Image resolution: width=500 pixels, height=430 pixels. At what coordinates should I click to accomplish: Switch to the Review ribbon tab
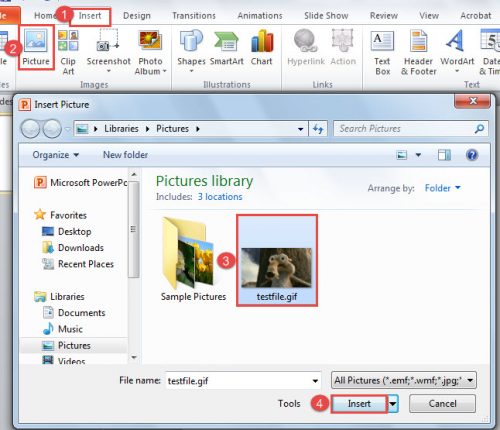[384, 16]
